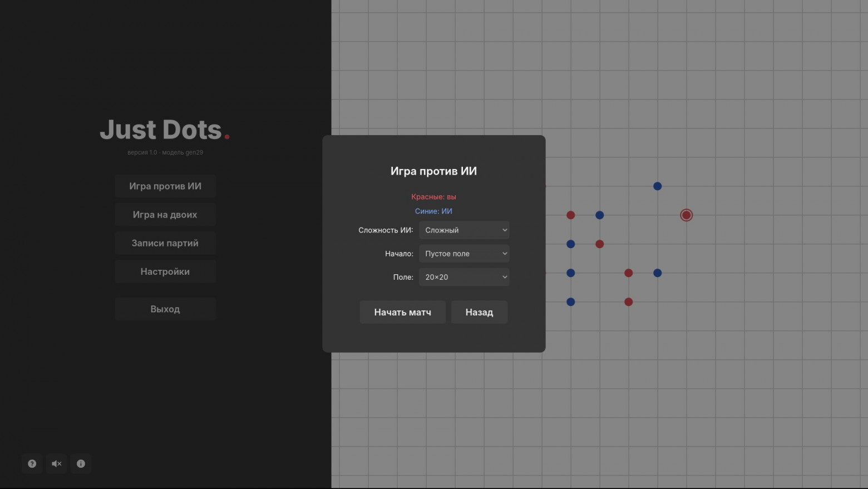Click the topmost blue dot on board
Image resolution: width=868 pixels, height=489 pixels.
point(657,186)
